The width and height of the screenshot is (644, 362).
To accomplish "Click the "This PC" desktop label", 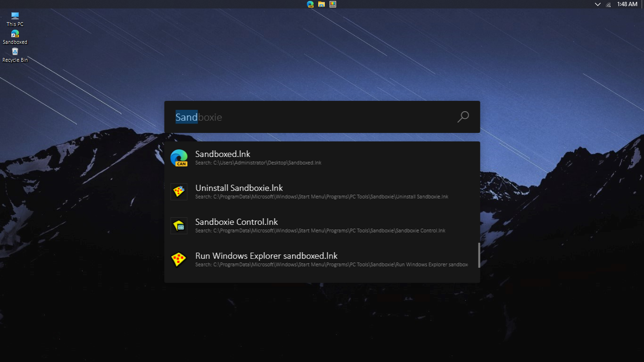I will (x=15, y=24).
